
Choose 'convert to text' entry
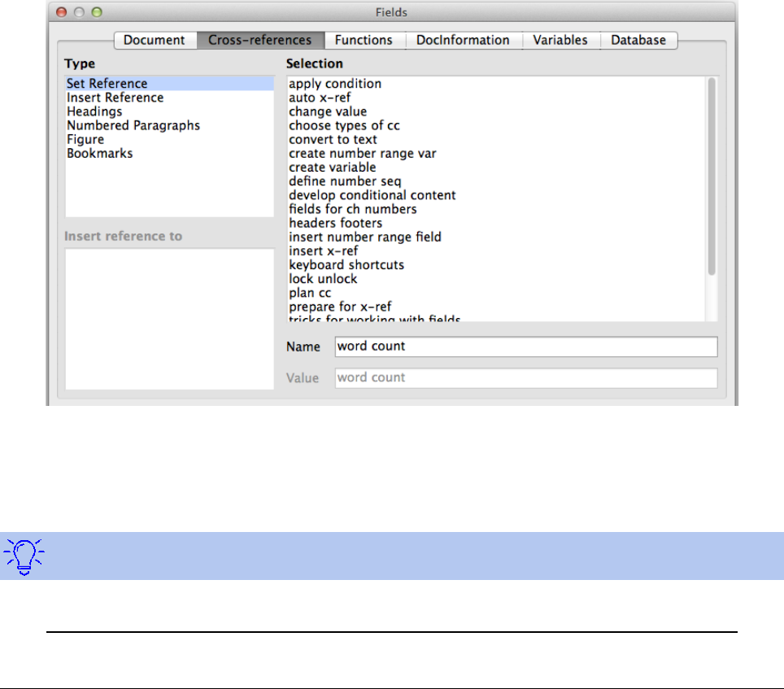point(495,139)
